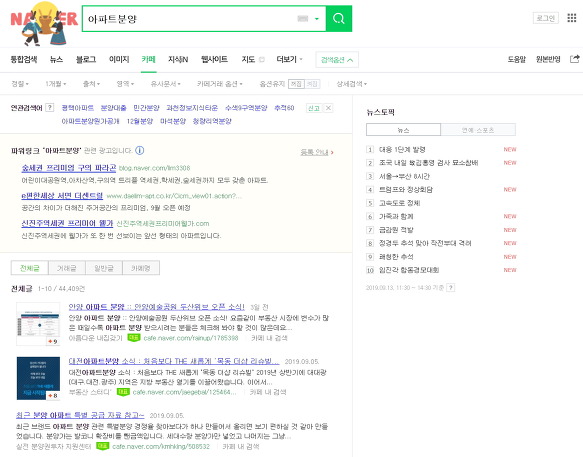Open the 1개월 period dropdown
Viewport: 583px width, 457px height.
point(55,84)
